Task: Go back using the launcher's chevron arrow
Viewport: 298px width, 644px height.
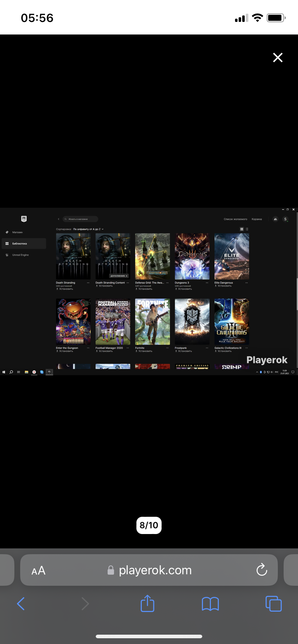Action: pyautogui.click(x=58, y=219)
